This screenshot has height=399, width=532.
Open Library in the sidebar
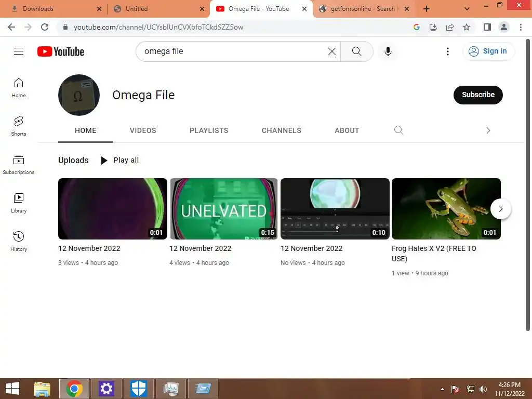(x=19, y=203)
